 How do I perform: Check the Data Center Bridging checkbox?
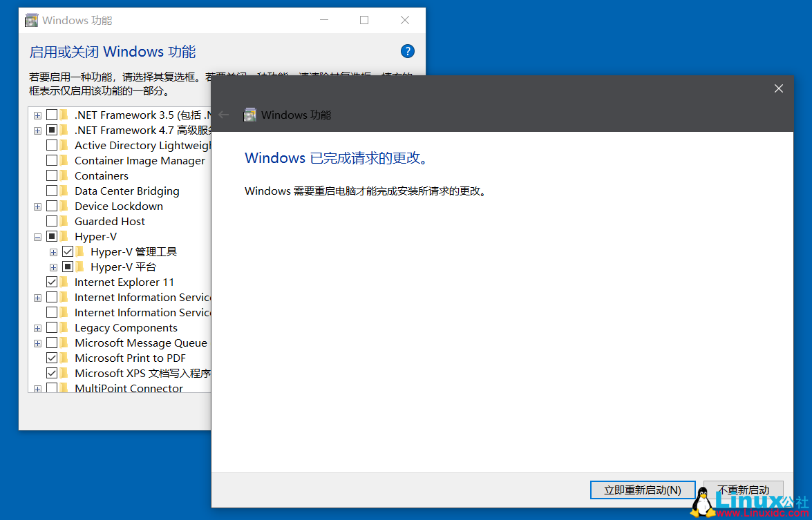[x=52, y=191]
